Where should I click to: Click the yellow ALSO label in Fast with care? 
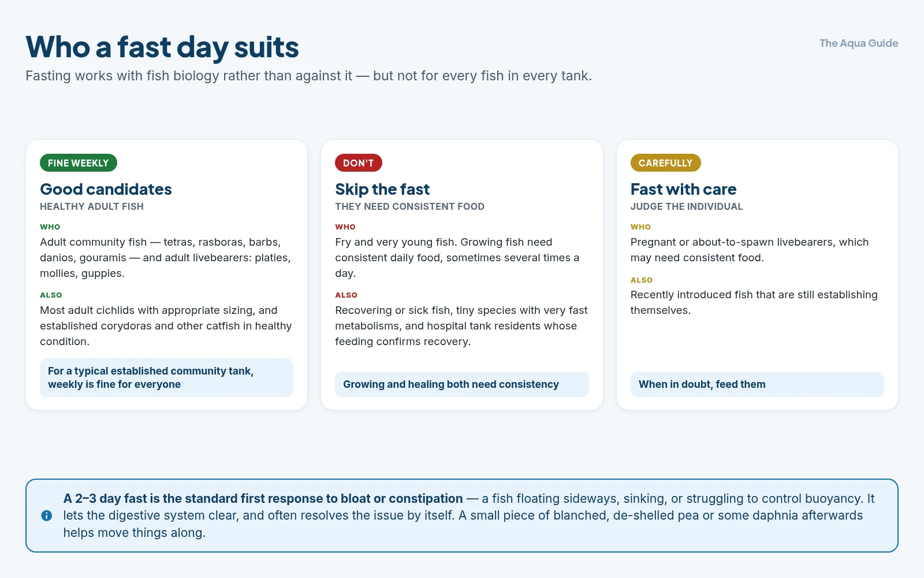[x=642, y=280]
